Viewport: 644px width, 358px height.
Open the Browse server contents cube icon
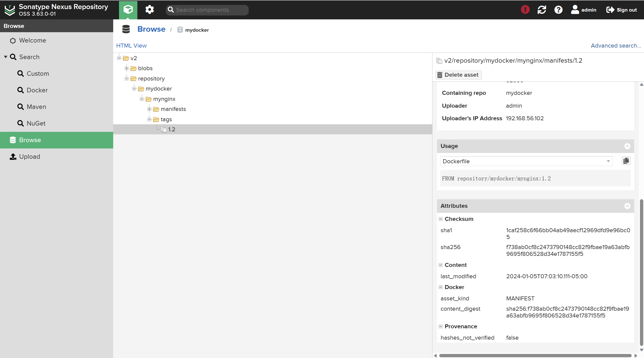pos(128,10)
